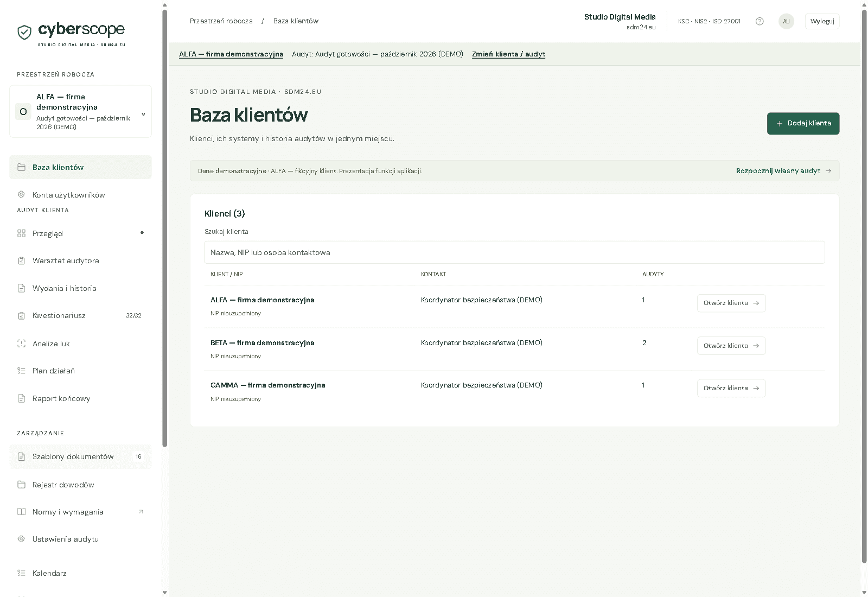The width and height of the screenshot is (868, 597).
Task: Click the Szablony dokumentów file icon
Action: pos(21,456)
